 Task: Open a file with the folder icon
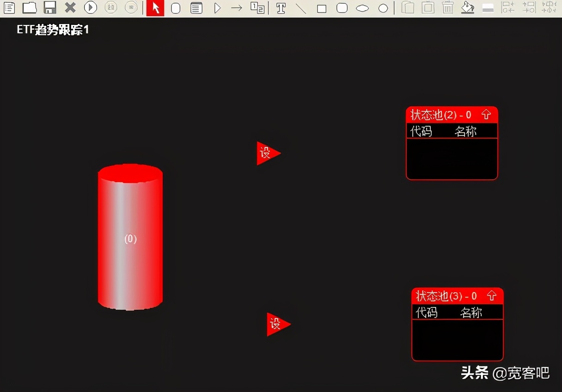[30, 8]
